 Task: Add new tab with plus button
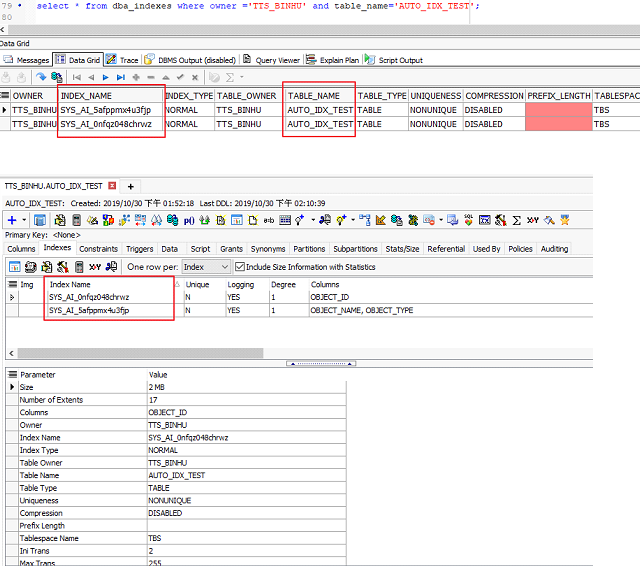pyautogui.click(x=131, y=186)
